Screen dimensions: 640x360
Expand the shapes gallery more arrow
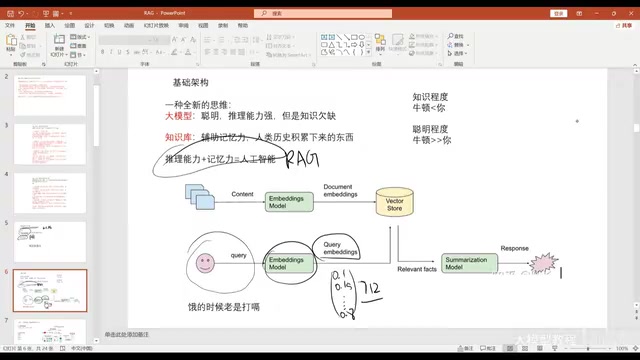pyautogui.click(x=369, y=53)
